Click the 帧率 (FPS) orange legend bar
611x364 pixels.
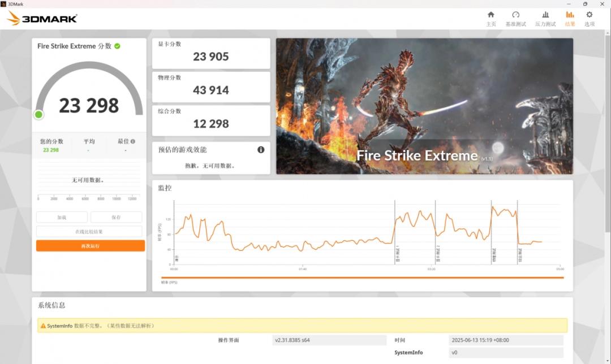(362, 278)
